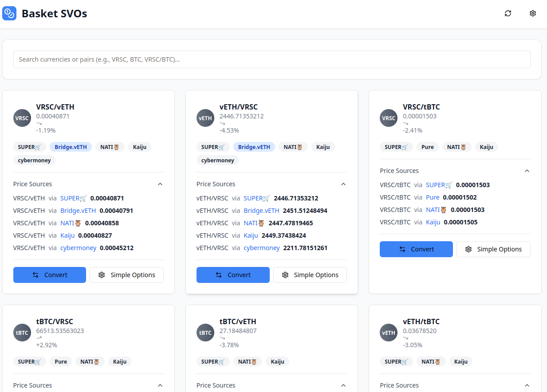This screenshot has width=547, height=392.
Task: Click the tBTC coin icon on tBTC/VRSC card
Action: point(22,332)
